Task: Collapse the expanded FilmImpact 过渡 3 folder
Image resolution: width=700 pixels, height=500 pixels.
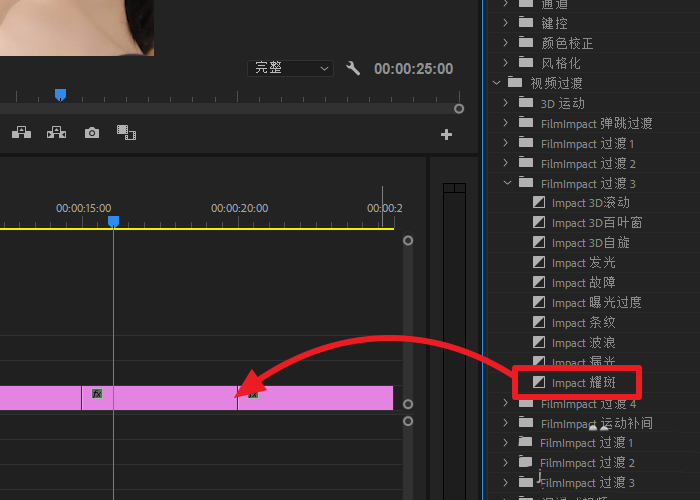Action: pyautogui.click(x=507, y=183)
